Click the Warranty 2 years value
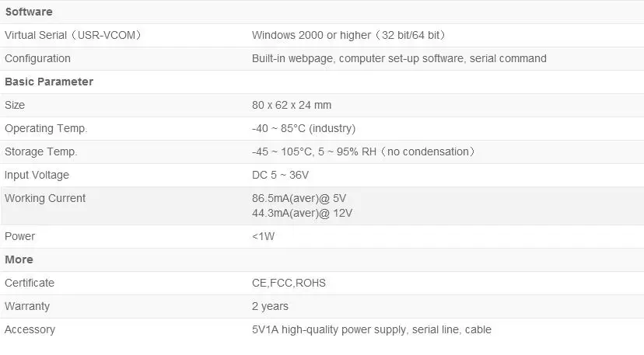Viewport: 644px width, 355px height. pos(270,306)
